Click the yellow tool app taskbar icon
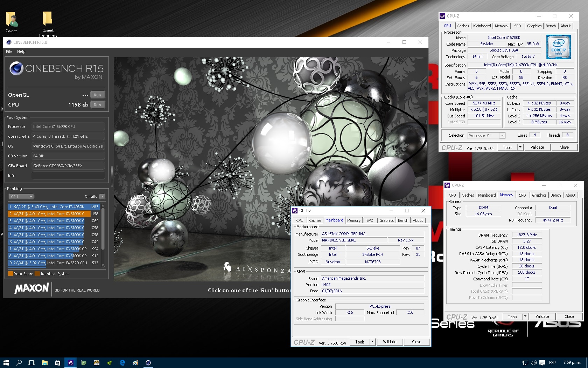This screenshot has width=588, height=368. tap(97, 363)
